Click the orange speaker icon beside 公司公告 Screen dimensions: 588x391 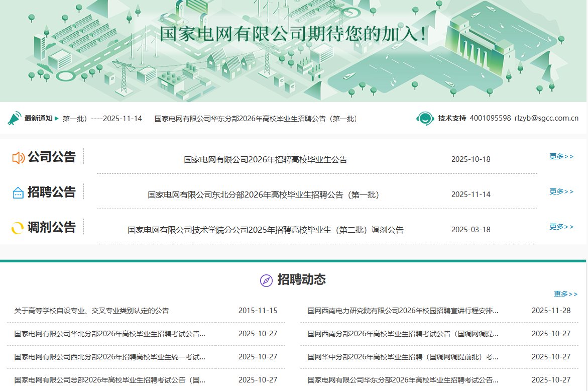(x=18, y=158)
